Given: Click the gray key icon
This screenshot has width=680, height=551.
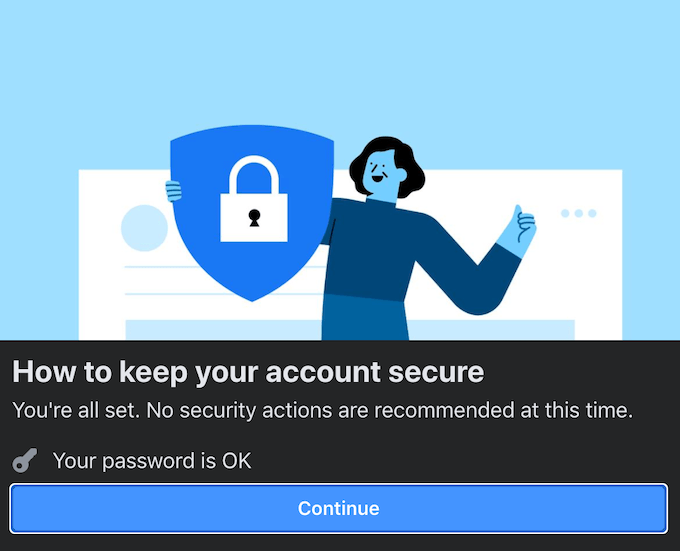Looking at the screenshot, I should (x=25, y=461).
